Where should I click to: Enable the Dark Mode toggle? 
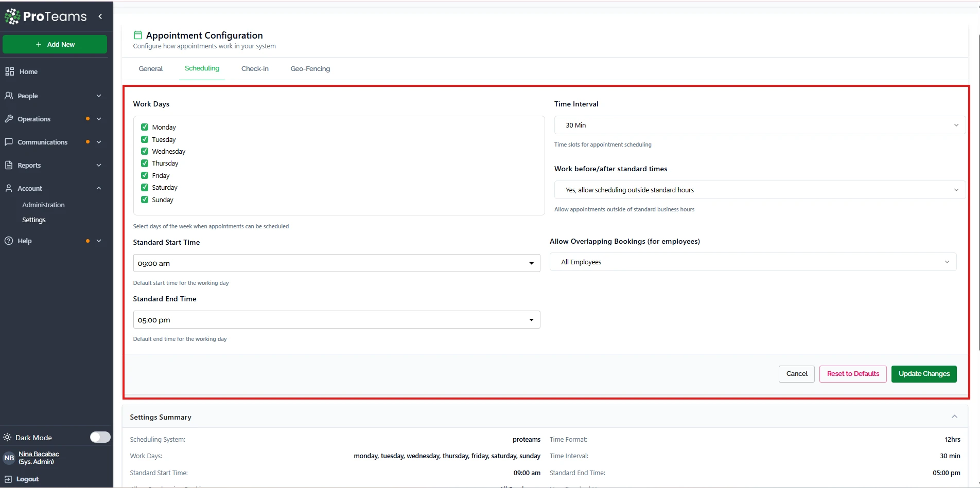click(x=100, y=437)
